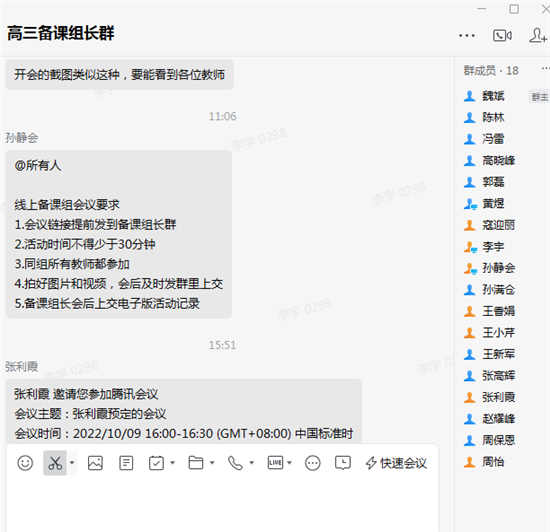
Task: Start a 快速会议 quick meeting
Action: point(396,463)
